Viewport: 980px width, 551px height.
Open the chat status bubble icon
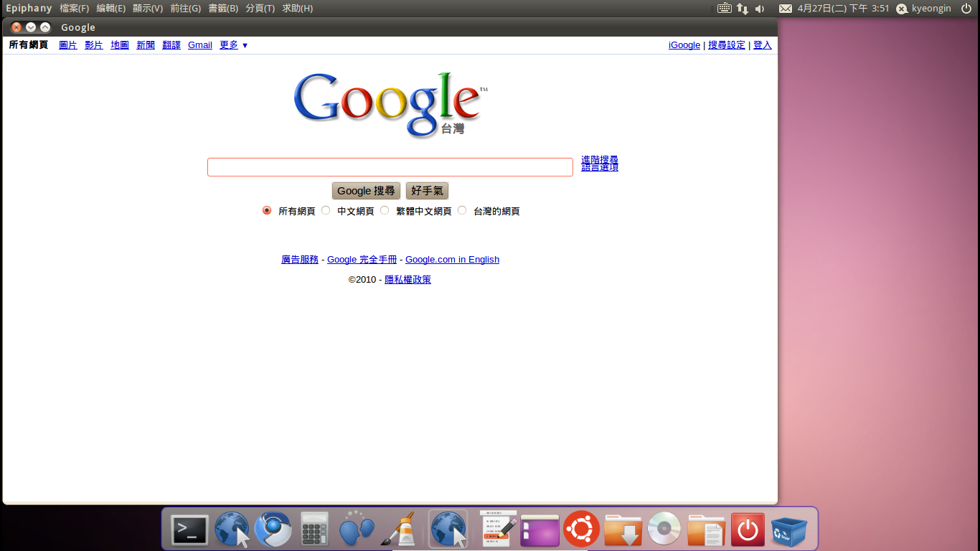(902, 9)
